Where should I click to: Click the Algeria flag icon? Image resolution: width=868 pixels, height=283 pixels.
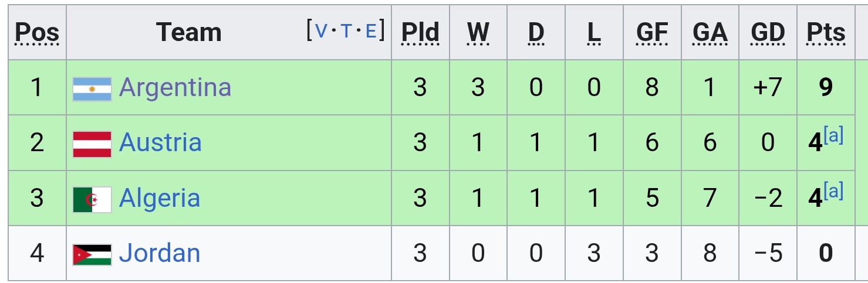tap(92, 200)
